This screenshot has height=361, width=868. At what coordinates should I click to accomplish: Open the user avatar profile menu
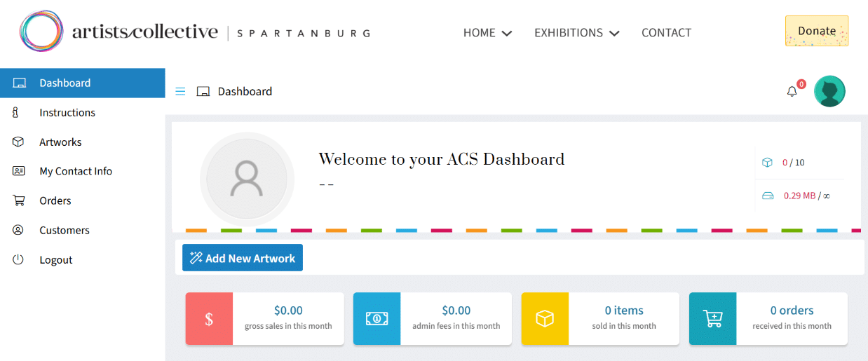tap(829, 91)
